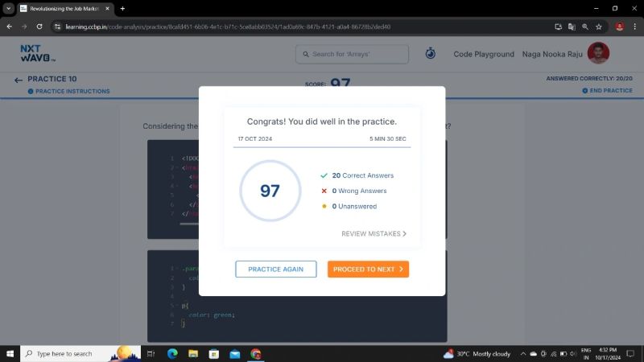Click the taskbar search box

(x=80, y=353)
